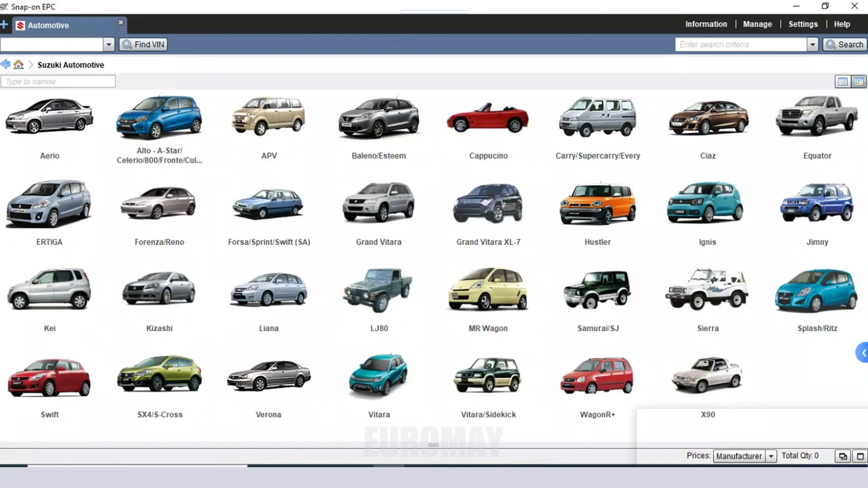
Task: Add a new tab with plus icon
Action: 5,25
